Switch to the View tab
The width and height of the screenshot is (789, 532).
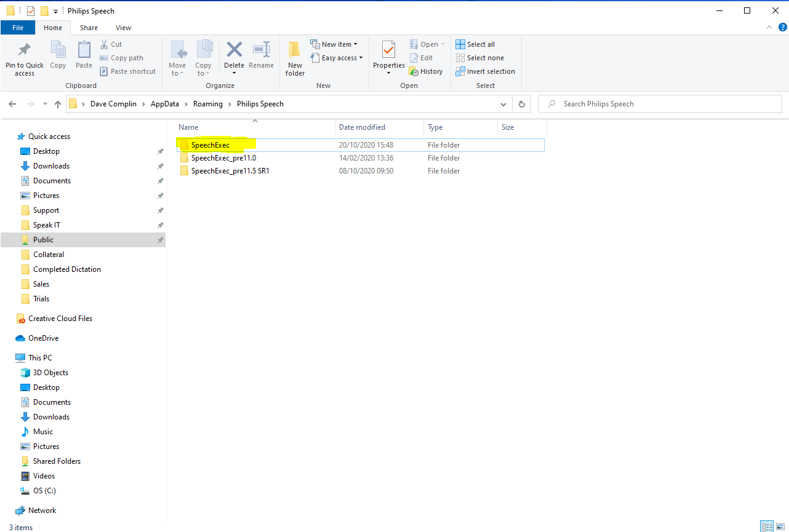click(124, 28)
